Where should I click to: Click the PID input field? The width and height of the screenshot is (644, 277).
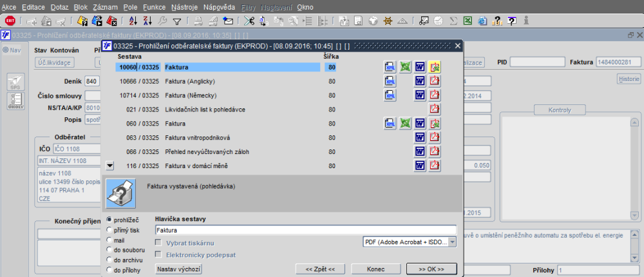tap(536, 62)
